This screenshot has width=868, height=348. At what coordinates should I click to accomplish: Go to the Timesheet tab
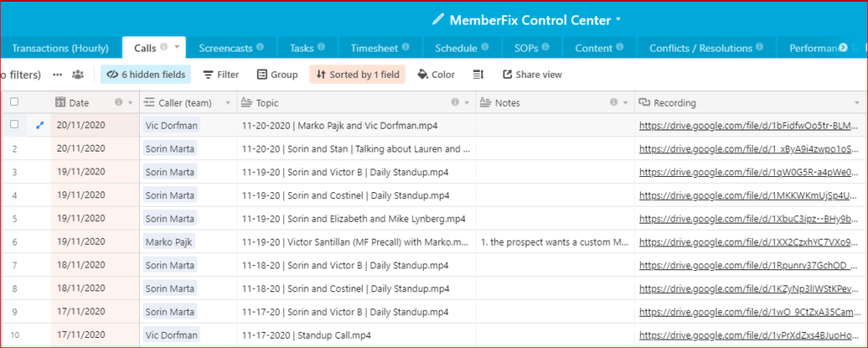click(x=373, y=47)
